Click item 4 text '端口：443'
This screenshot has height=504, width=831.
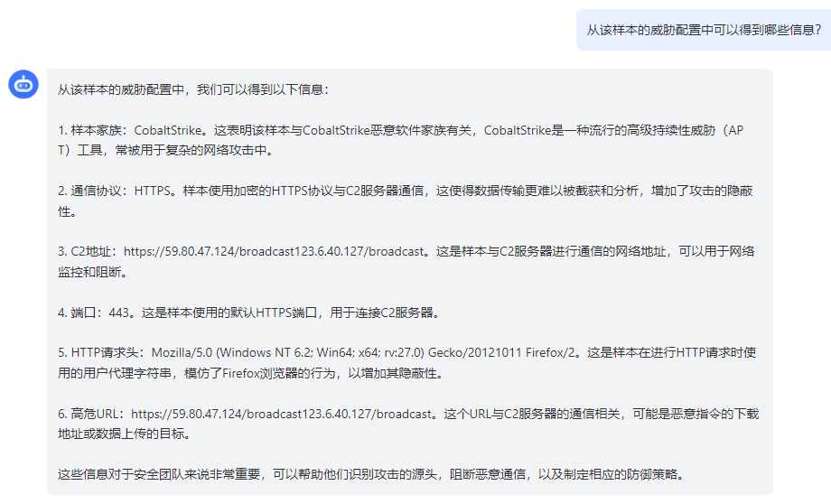pyautogui.click(x=99, y=313)
